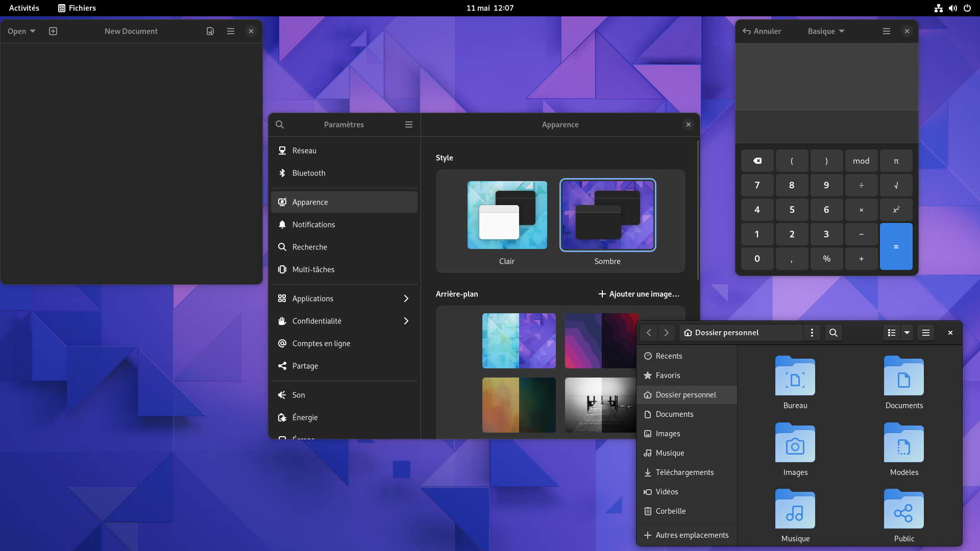
Task: Expand the Basique mode dropdown in the calculator
Action: pos(825,31)
